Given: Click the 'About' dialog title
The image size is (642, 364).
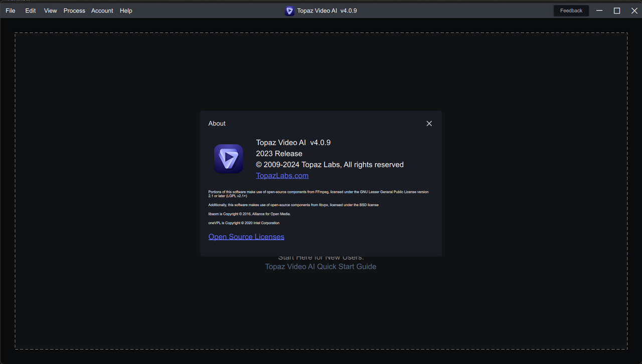Looking at the screenshot, I should (217, 123).
